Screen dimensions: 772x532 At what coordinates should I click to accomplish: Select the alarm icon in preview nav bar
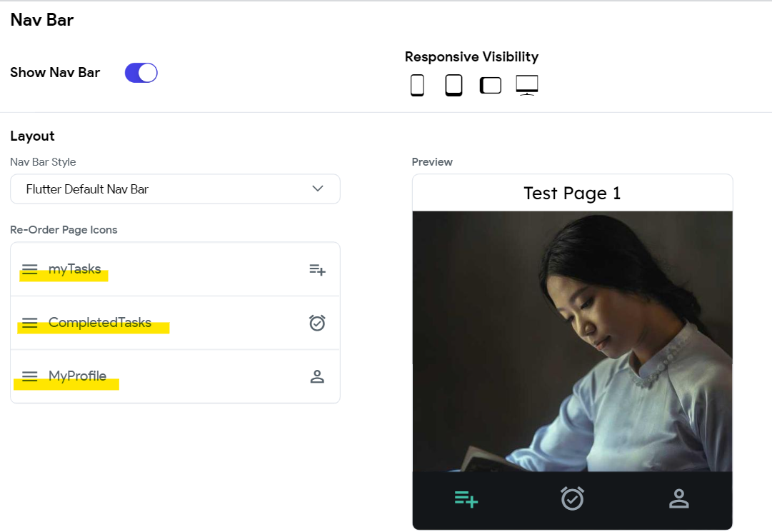point(572,498)
